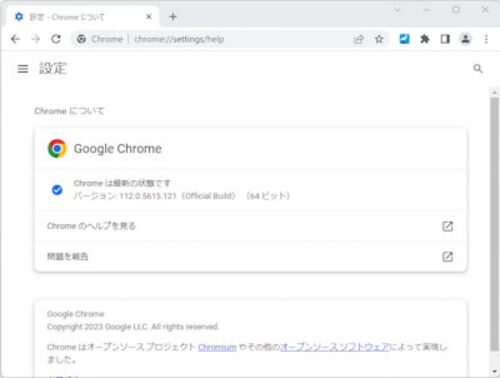Open the share icon in the address bar
Viewport: 500px width, 378px height.
[x=358, y=39]
